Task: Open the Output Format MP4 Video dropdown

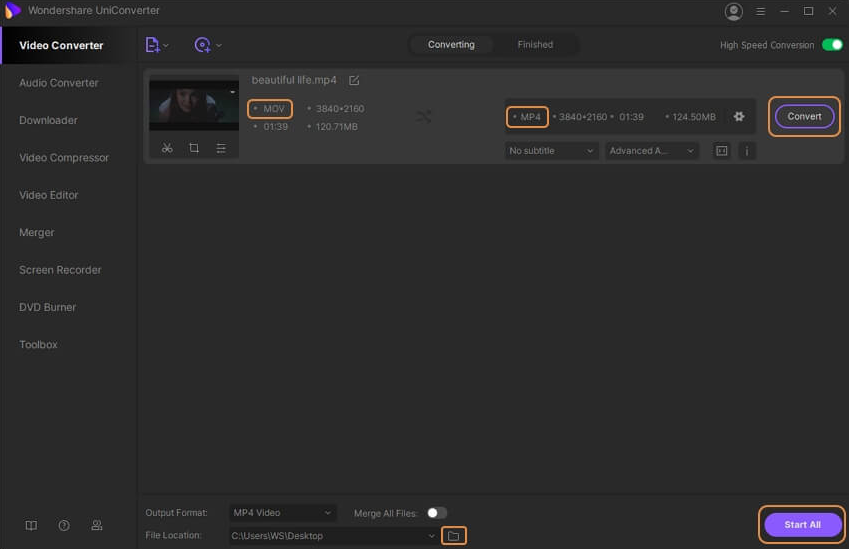Action: click(x=282, y=513)
